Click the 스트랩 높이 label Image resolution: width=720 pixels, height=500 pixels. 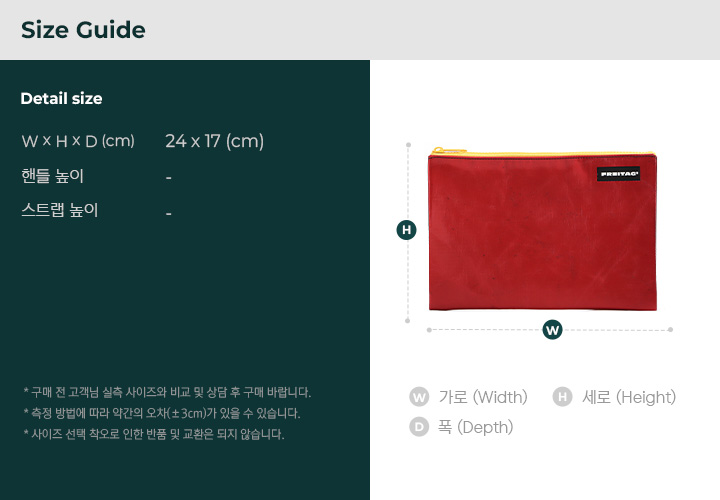(x=60, y=210)
